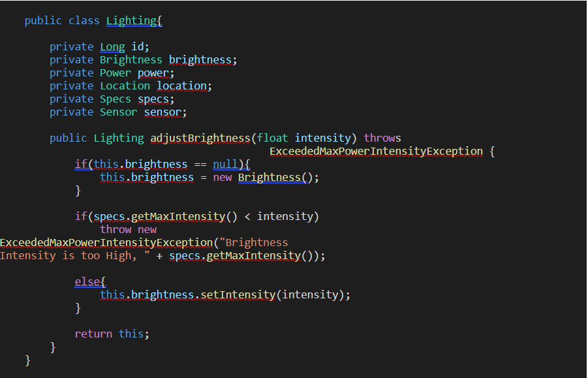Screen dimensions: 588x378
Task: Click the underlined if keyword before brightness check
Action: tap(79, 164)
